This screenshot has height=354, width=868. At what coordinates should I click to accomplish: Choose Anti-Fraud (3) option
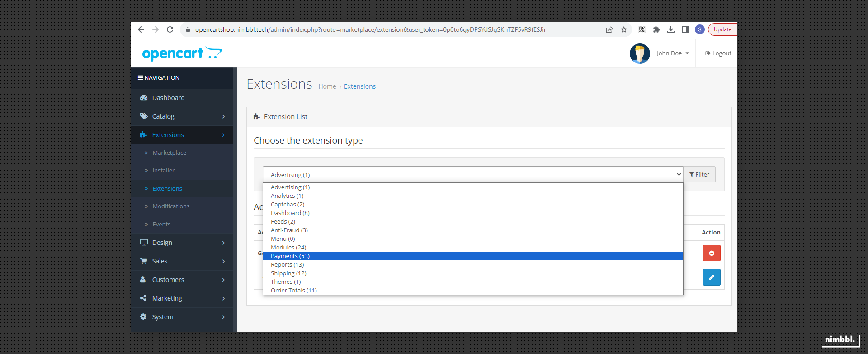(473, 230)
